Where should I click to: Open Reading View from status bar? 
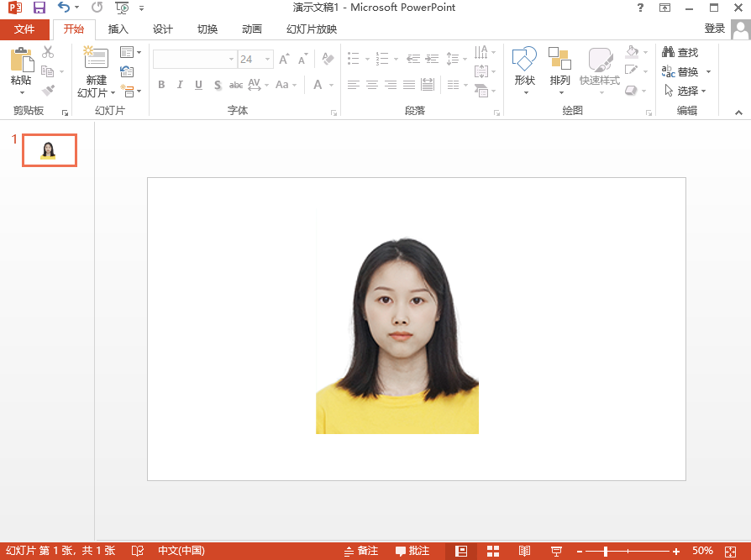pos(524,551)
